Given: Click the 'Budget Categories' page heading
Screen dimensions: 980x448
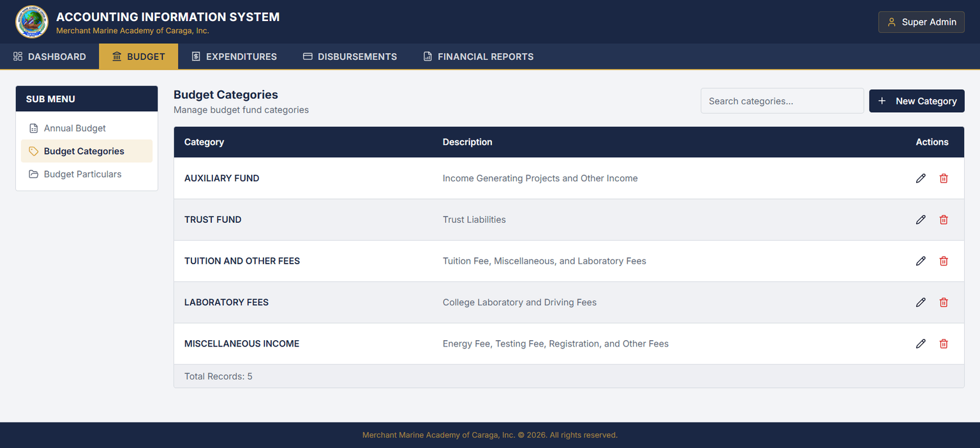Looking at the screenshot, I should (226, 94).
